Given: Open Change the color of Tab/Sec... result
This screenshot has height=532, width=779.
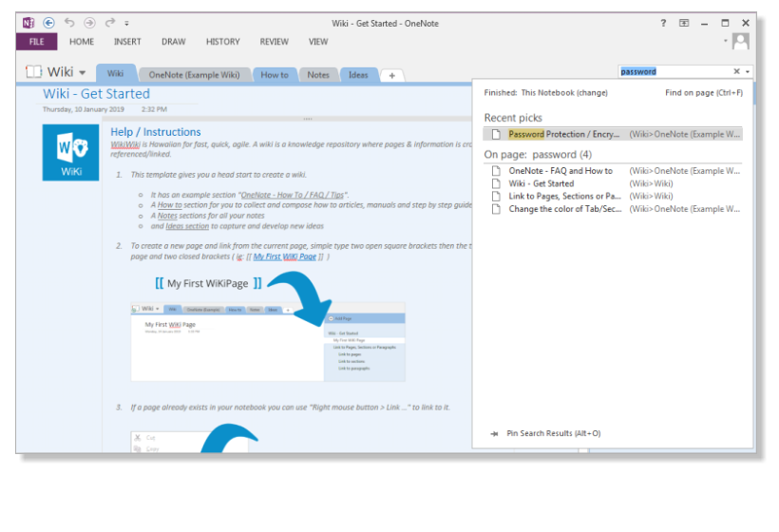Looking at the screenshot, I should point(613,209).
